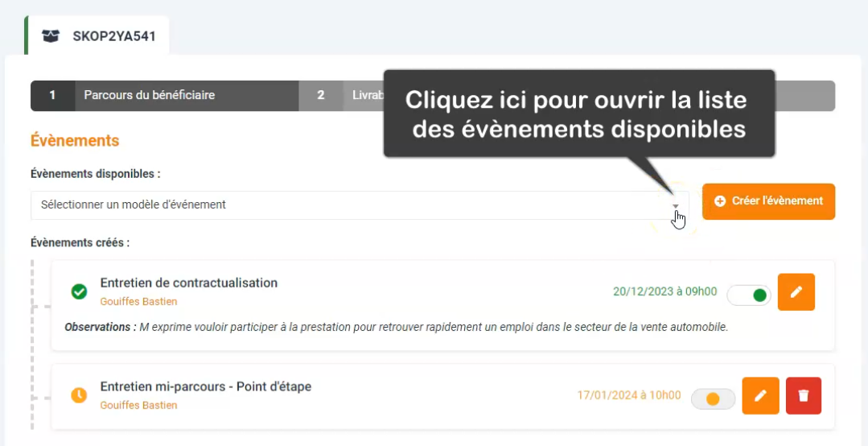Click the box icon beside SKOP2YA541
This screenshot has width=868, height=446.
(51, 36)
